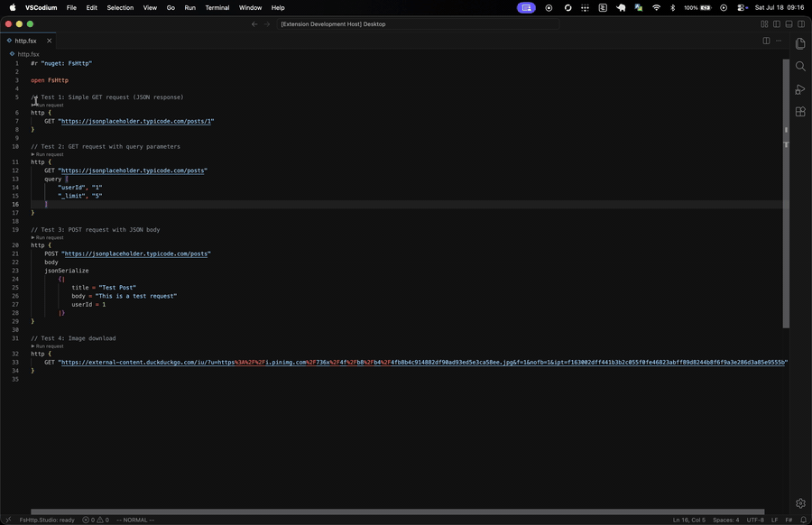
Task: Open the Run menu
Action: (190, 8)
